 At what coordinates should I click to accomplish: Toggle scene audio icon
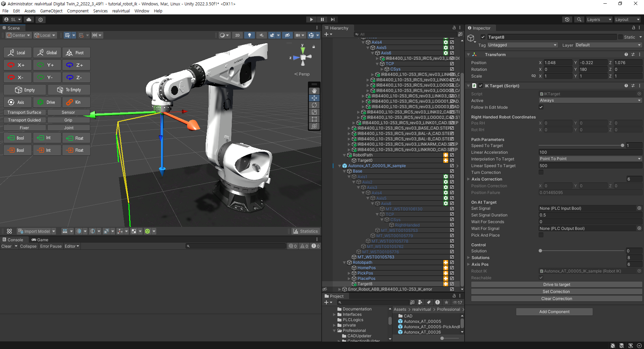pos(262,35)
